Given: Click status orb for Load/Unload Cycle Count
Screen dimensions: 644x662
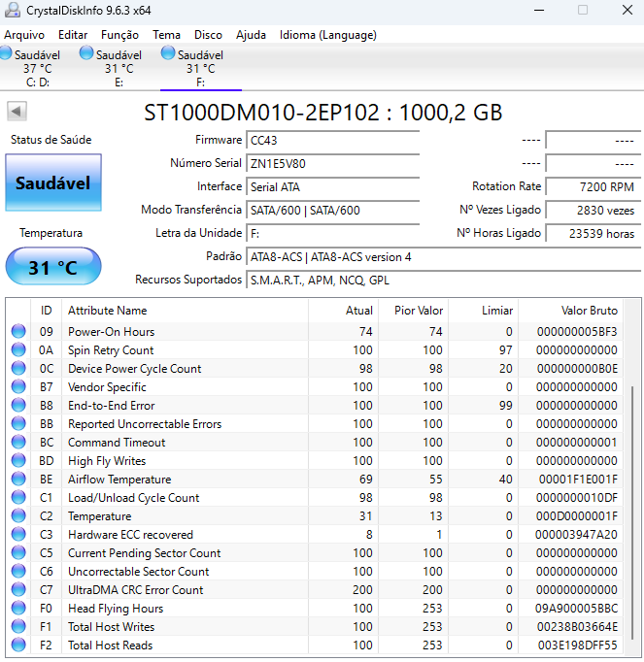Looking at the screenshot, I should point(18,497).
